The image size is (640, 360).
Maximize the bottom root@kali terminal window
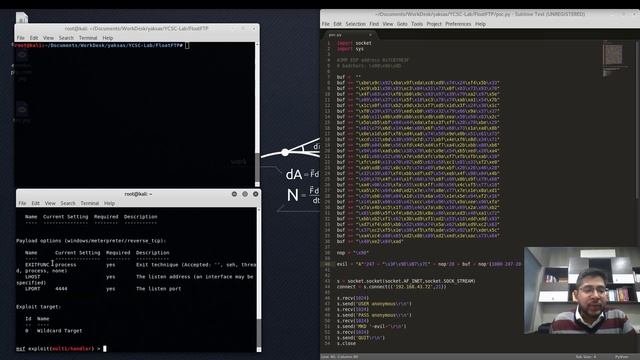[245, 194]
